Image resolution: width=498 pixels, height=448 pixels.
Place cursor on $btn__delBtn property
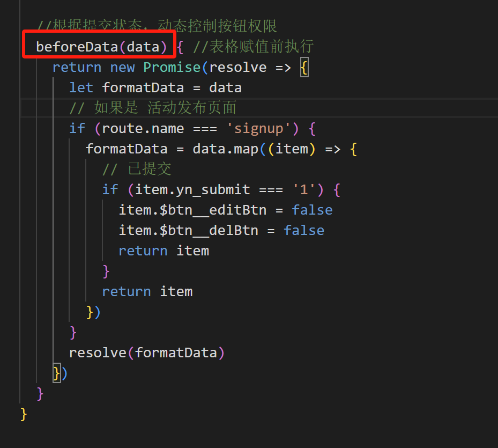pyautogui.click(x=209, y=231)
